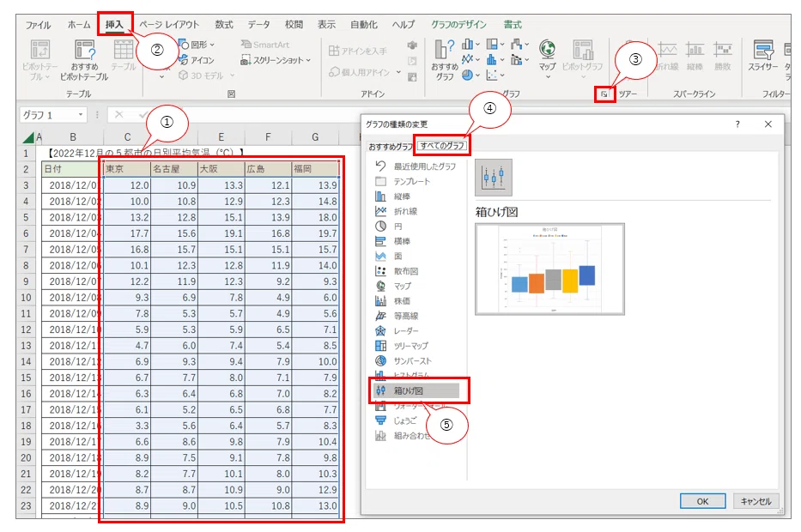Switch to おすすめグラフ dialog tab
Screen dimensions: 801x532
pyautogui.click(x=391, y=147)
